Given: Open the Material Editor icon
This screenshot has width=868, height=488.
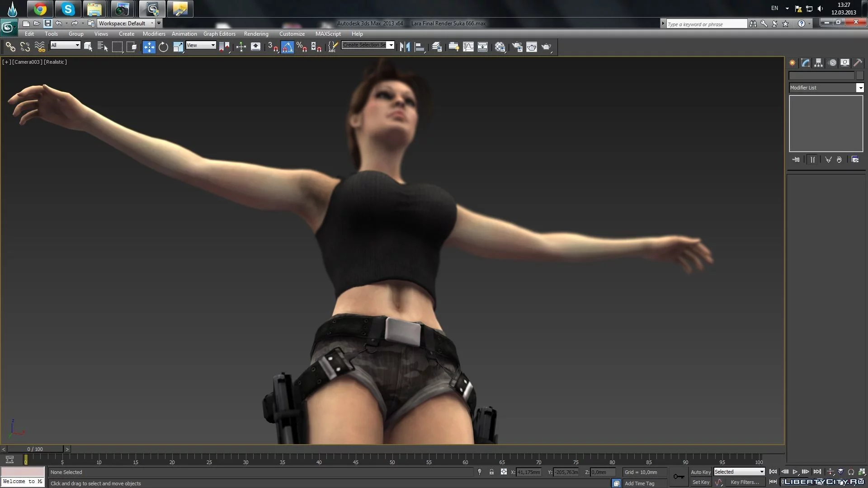Looking at the screenshot, I should (500, 47).
